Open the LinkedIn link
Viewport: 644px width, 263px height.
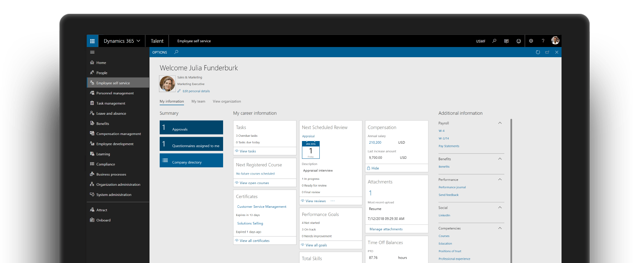444,215
